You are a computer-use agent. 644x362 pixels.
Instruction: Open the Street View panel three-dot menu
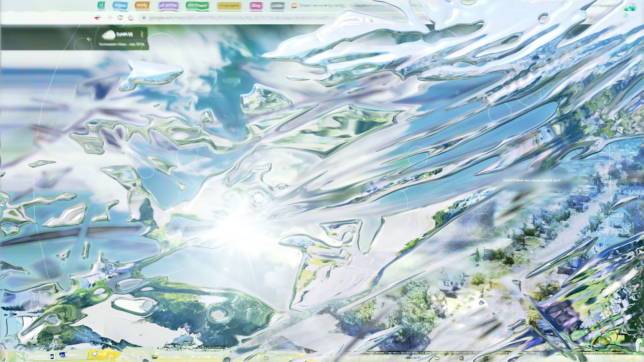coord(142,34)
